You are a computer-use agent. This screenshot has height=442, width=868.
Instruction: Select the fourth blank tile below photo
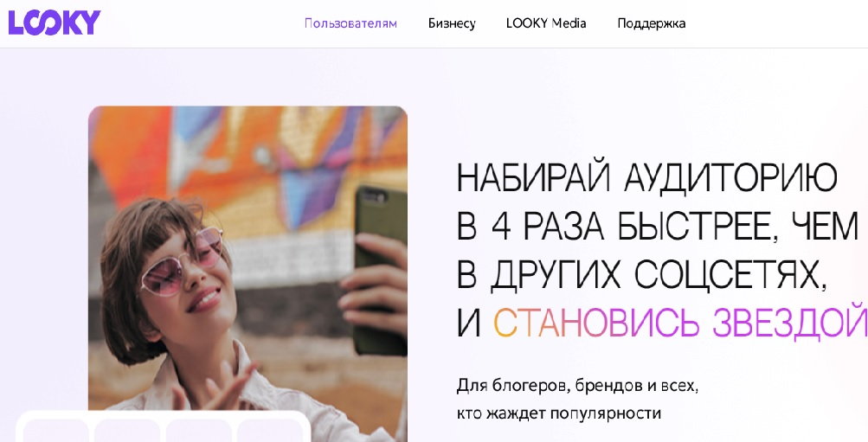click(x=270, y=431)
